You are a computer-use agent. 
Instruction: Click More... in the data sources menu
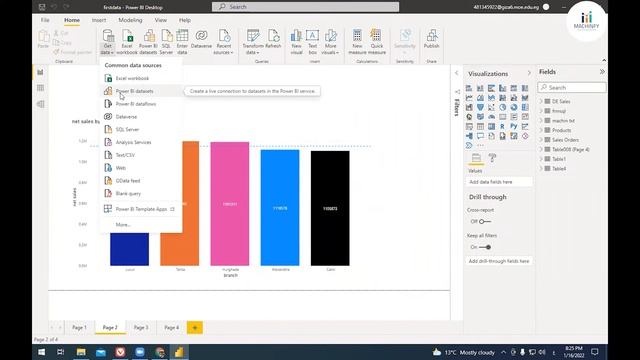coord(123,225)
